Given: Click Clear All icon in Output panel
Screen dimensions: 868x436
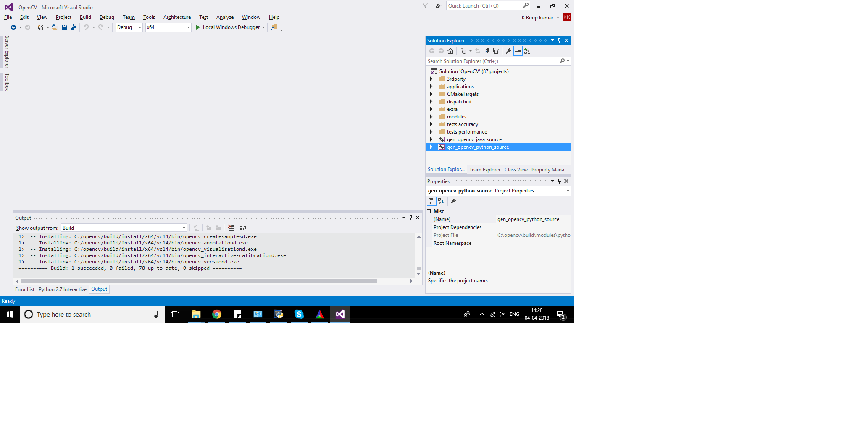Looking at the screenshot, I should [x=231, y=228].
